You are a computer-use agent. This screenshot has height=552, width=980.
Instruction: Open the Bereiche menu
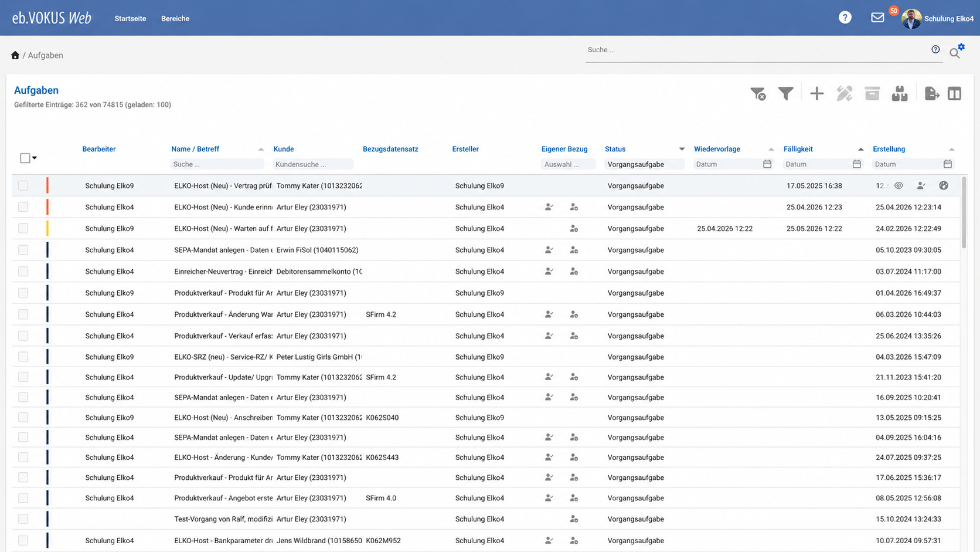(175, 18)
